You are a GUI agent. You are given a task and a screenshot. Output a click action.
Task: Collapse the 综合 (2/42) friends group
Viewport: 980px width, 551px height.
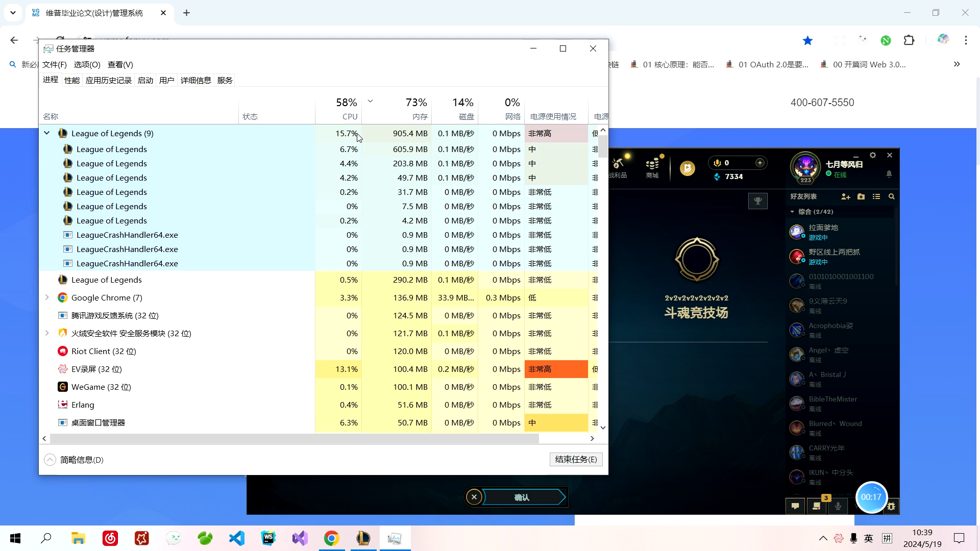tap(792, 212)
